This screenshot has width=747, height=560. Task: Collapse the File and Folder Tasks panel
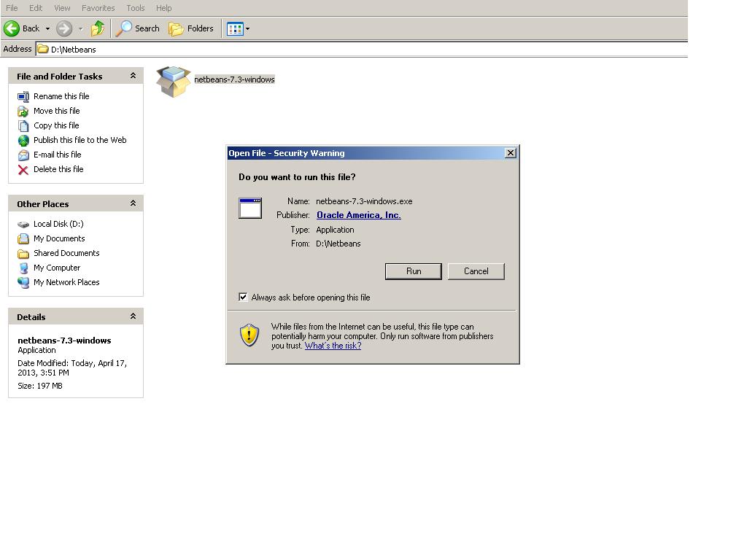(x=133, y=76)
